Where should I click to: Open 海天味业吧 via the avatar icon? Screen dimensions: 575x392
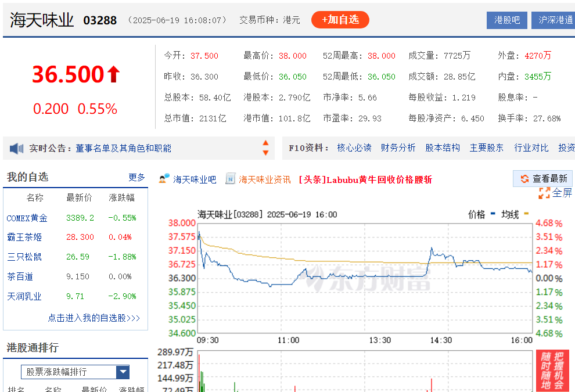point(164,179)
